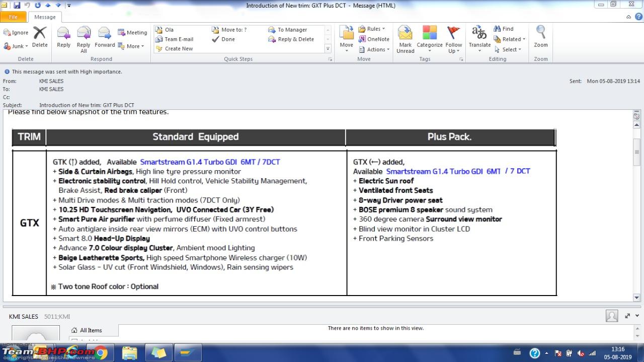Image resolution: width=644 pixels, height=362 pixels.
Task: Ignore this conversation
Action: click(16, 33)
